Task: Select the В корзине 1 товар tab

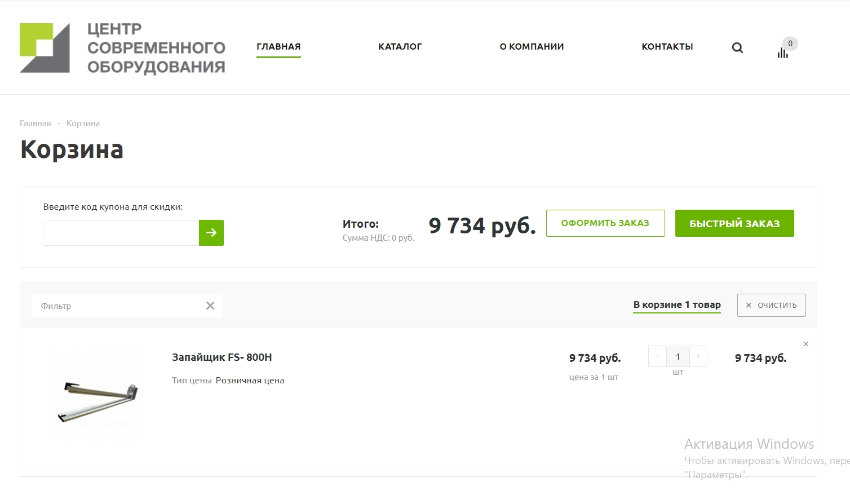Action: pyautogui.click(x=677, y=304)
